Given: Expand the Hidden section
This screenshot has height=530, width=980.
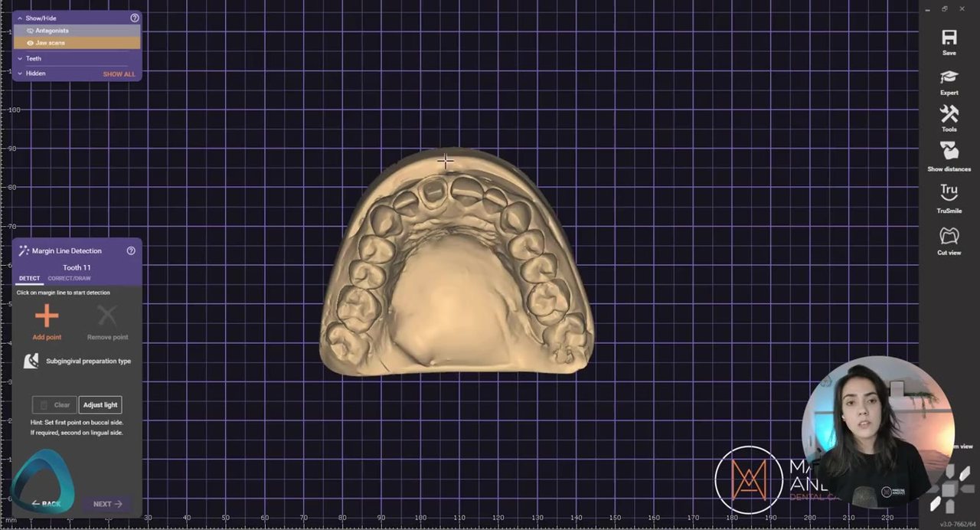Looking at the screenshot, I should point(20,74).
